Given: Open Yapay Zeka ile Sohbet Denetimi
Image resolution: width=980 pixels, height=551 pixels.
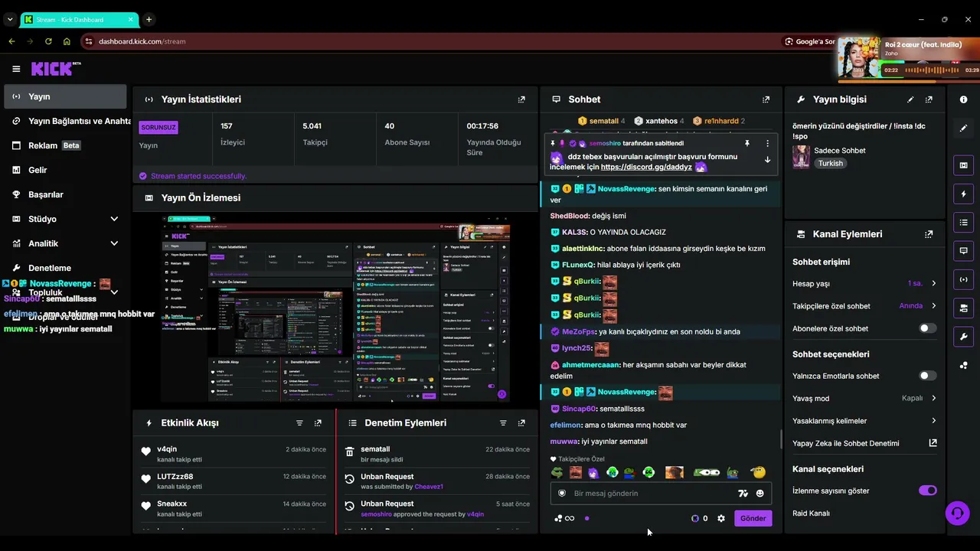Looking at the screenshot, I should (x=864, y=443).
